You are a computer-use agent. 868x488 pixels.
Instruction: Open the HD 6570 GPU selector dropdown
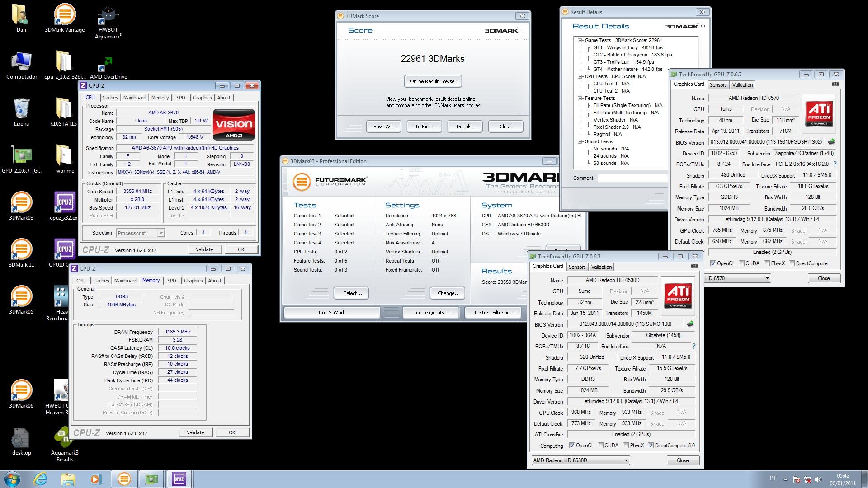pyautogui.click(x=737, y=278)
